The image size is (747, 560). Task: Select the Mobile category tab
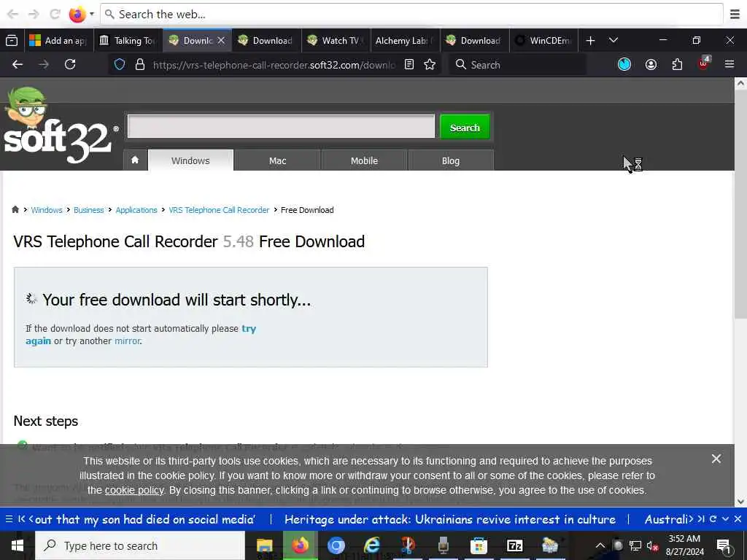365,160
